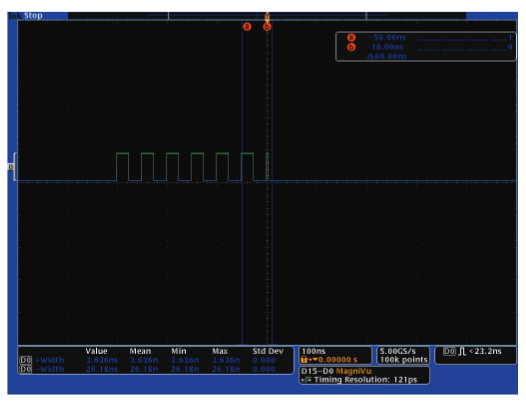The height and width of the screenshot is (402, 526).
Task: Select cursor a marker at top of graticule
Action: [x=247, y=27]
